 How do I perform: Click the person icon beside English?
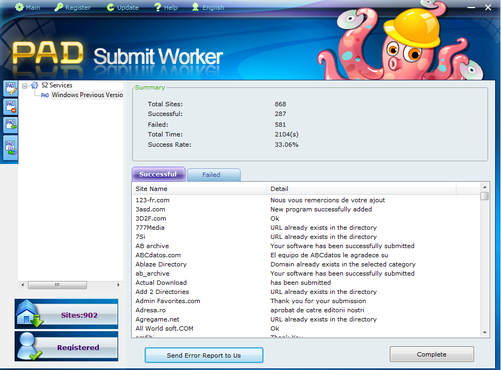coord(195,7)
